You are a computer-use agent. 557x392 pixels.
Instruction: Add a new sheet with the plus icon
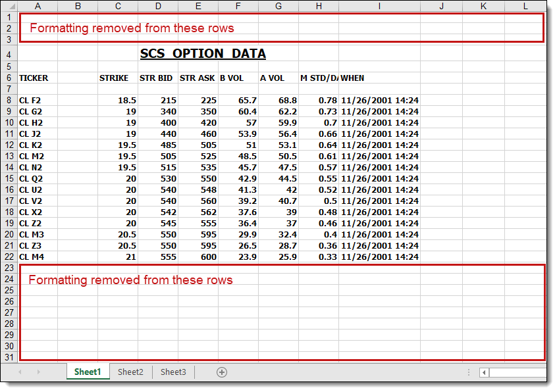point(222,372)
